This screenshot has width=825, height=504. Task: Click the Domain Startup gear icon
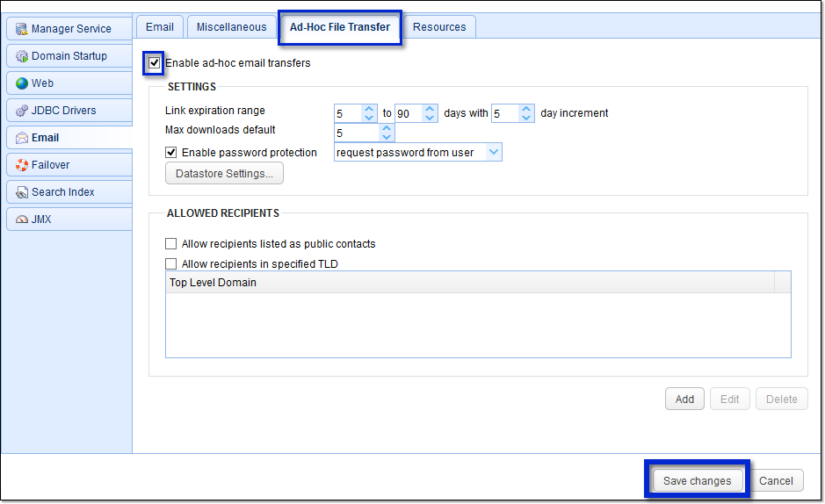pos(22,56)
